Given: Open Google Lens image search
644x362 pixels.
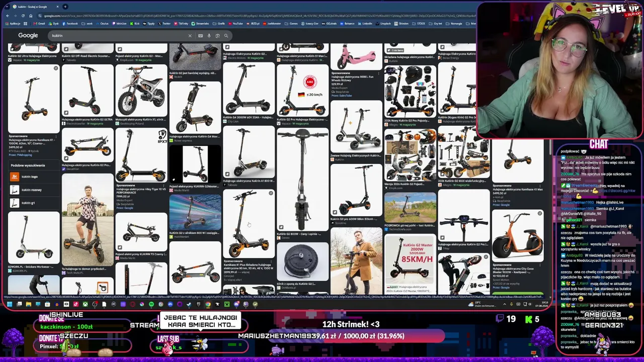Looking at the screenshot, I should coord(217,36).
